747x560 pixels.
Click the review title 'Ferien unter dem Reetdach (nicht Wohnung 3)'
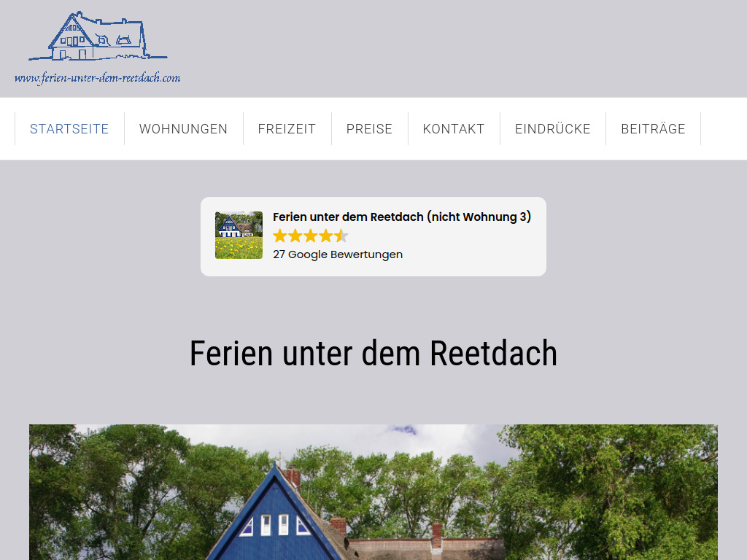point(402,217)
